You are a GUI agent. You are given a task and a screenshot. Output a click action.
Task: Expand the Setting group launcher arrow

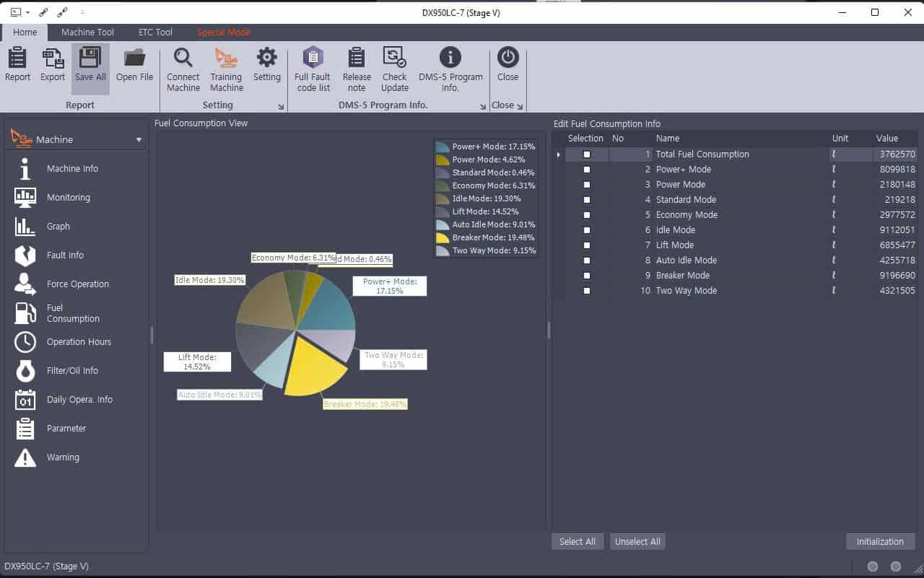pos(282,107)
